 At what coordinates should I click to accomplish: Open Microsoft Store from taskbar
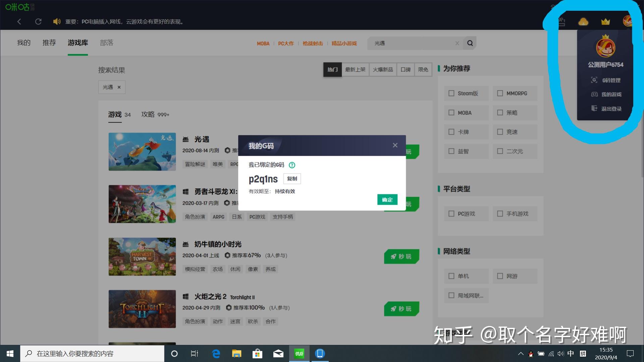click(x=257, y=354)
